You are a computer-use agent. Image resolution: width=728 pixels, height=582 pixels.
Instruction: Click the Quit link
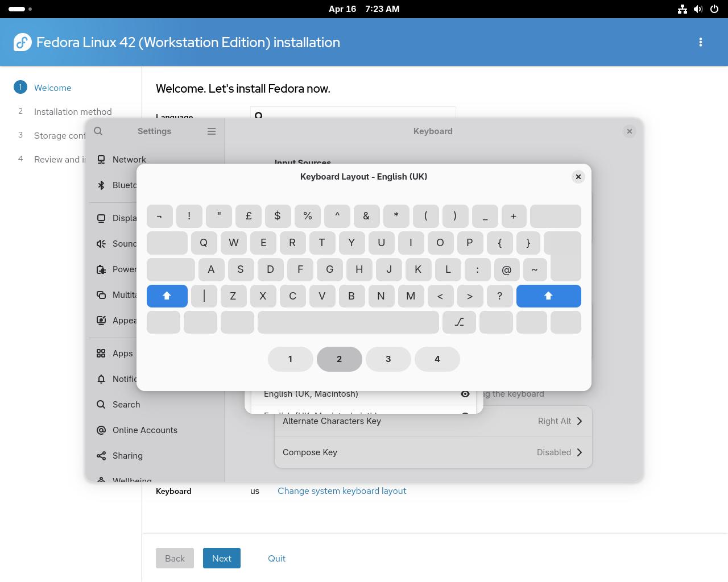coord(277,558)
